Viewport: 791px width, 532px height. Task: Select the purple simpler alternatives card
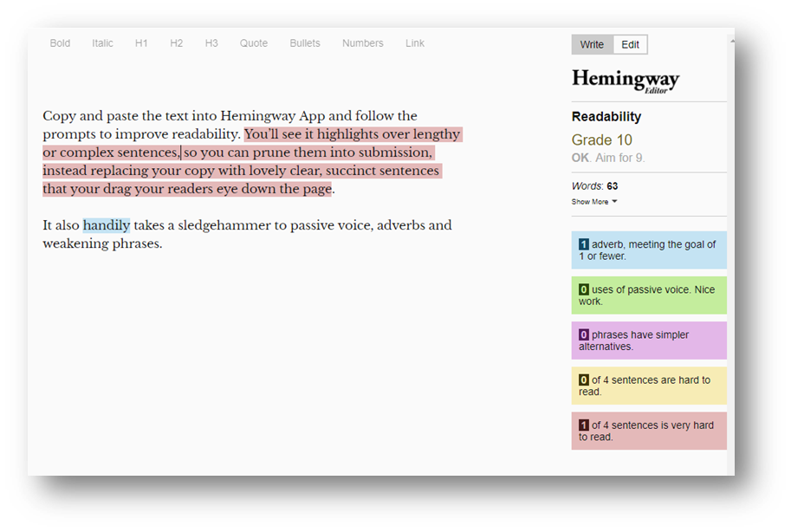point(649,341)
